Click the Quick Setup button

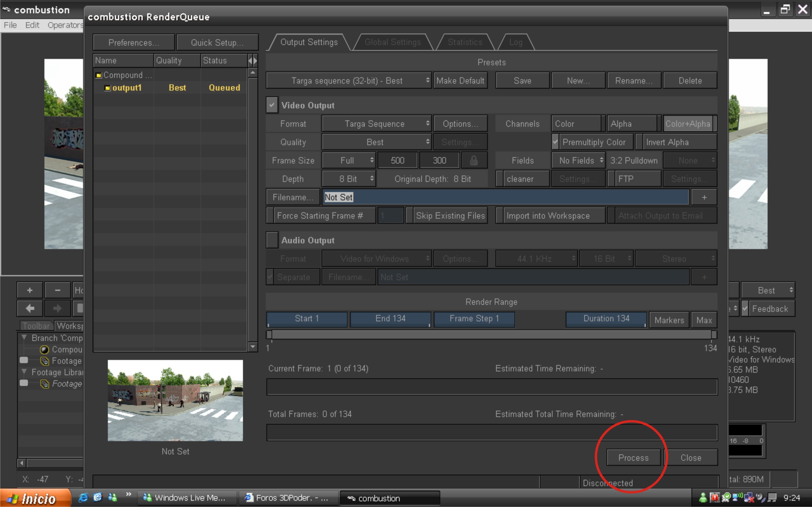(217, 43)
